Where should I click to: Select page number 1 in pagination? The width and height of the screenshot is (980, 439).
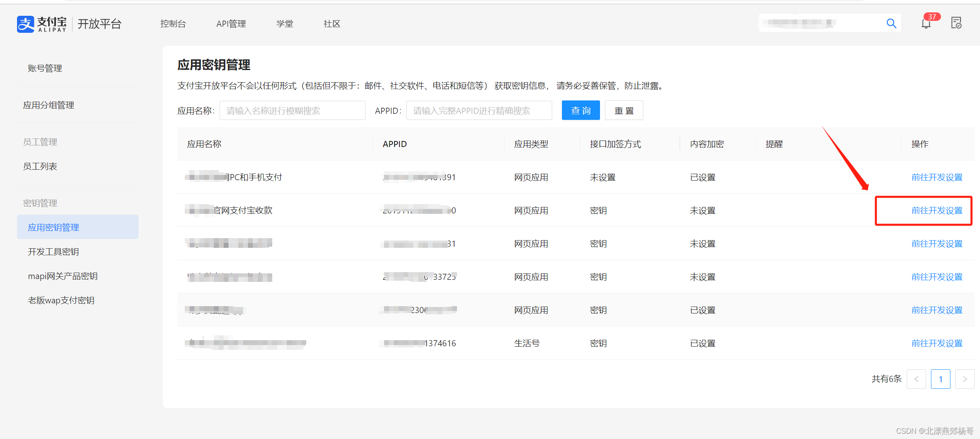coord(940,379)
